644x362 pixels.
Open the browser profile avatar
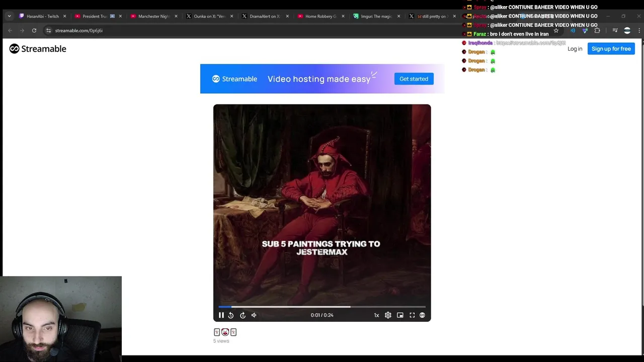(627, 30)
